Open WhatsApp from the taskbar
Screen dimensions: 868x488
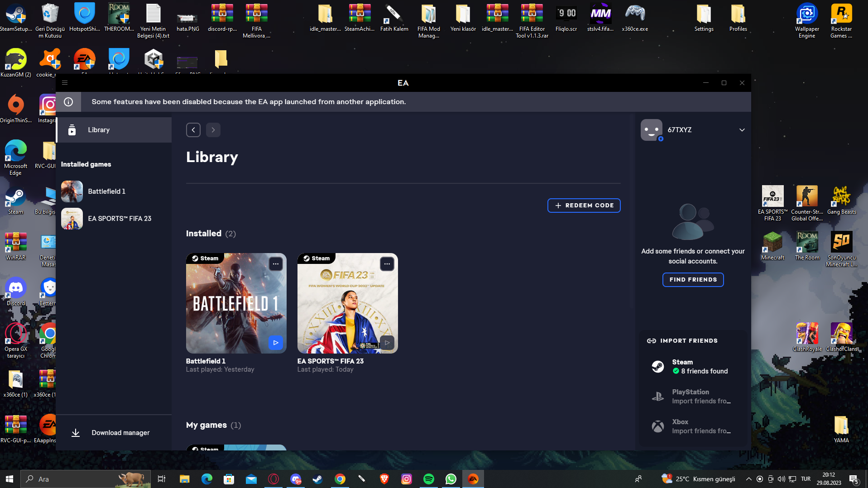tap(451, 479)
